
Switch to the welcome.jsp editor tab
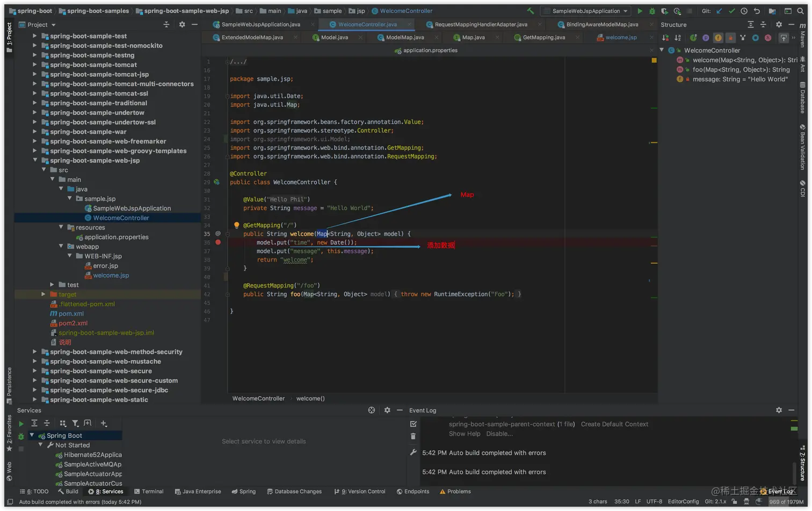620,38
